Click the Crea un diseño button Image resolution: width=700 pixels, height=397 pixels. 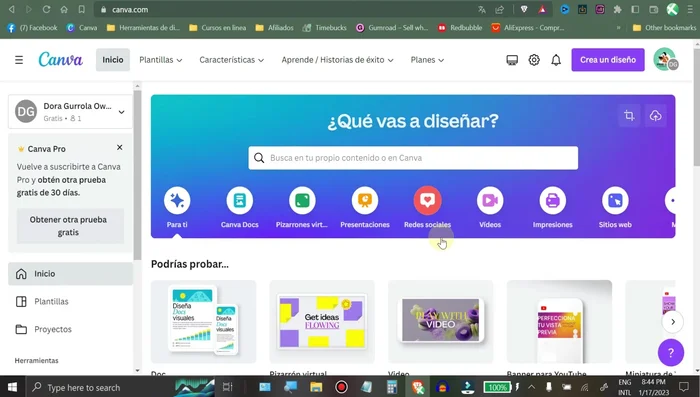(x=608, y=60)
